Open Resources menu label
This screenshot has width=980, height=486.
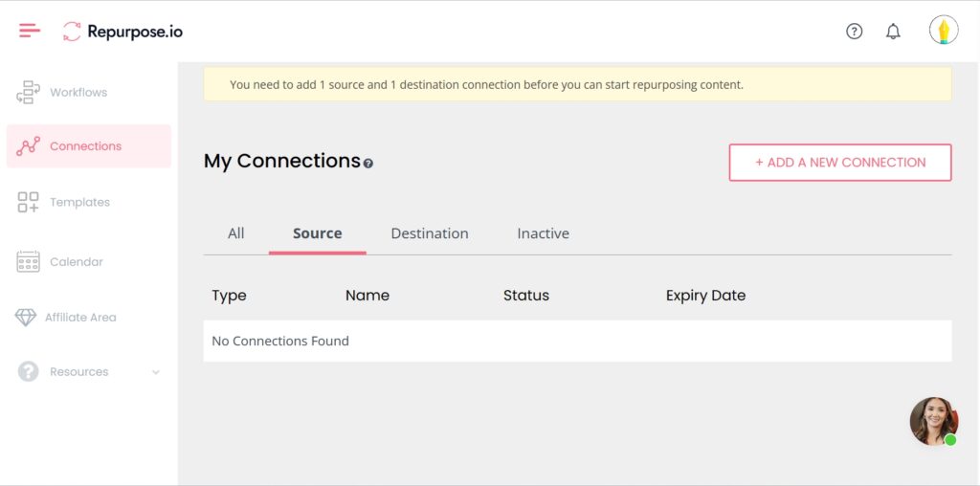tap(79, 372)
